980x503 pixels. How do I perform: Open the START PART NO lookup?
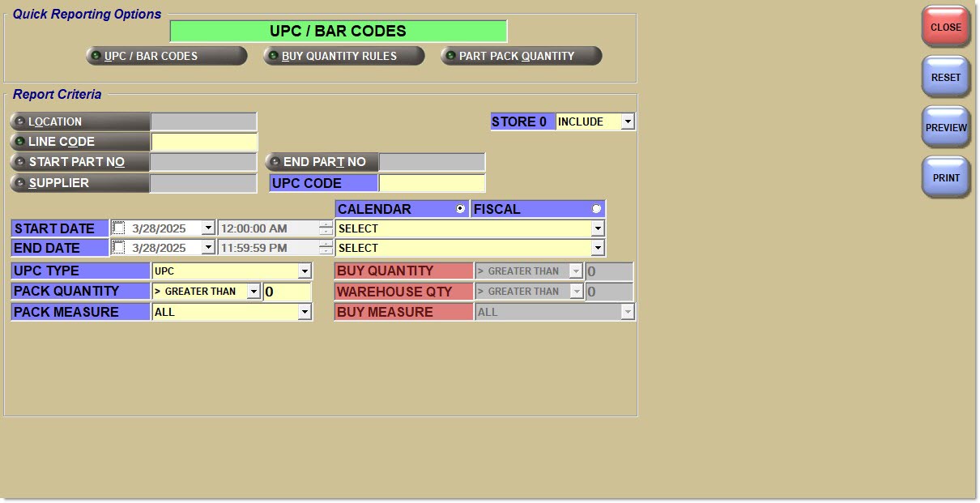(79, 162)
